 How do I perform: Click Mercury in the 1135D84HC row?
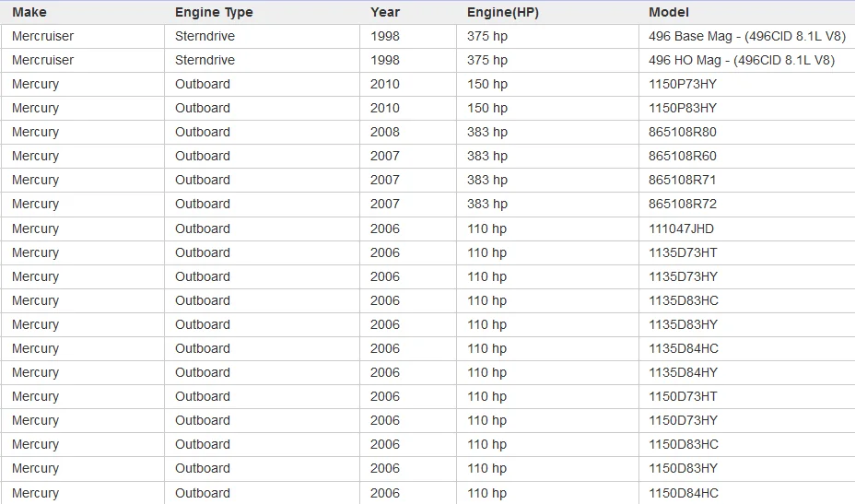click(35, 349)
